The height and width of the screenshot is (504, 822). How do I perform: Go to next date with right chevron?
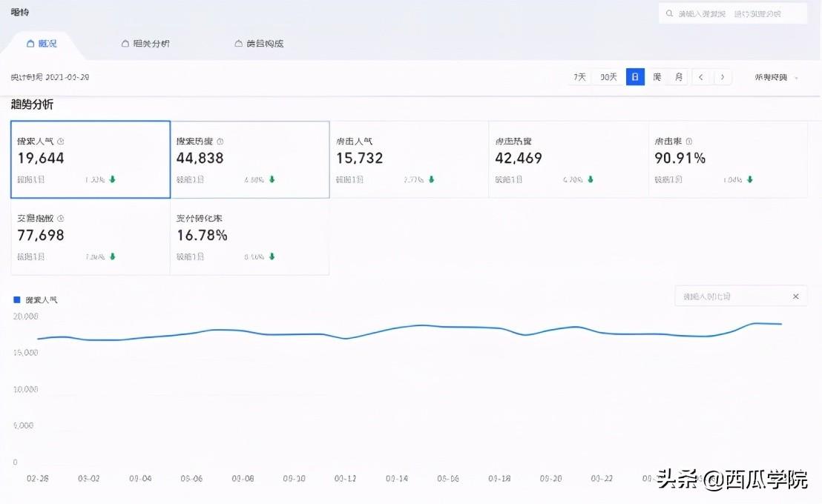(x=723, y=77)
